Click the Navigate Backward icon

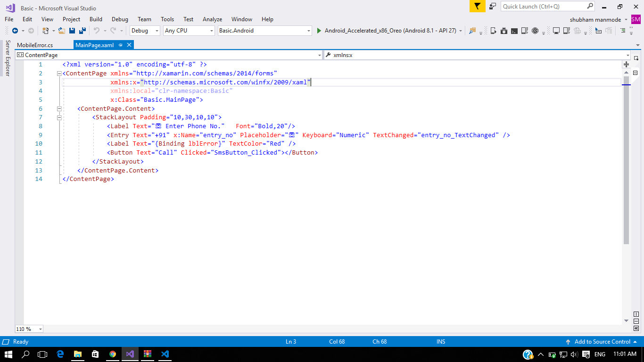15,31
